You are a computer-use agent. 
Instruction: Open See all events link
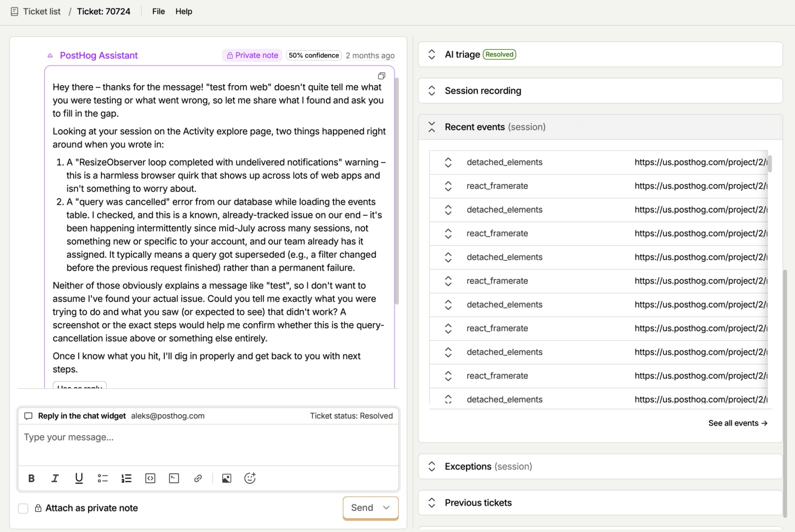click(x=738, y=423)
